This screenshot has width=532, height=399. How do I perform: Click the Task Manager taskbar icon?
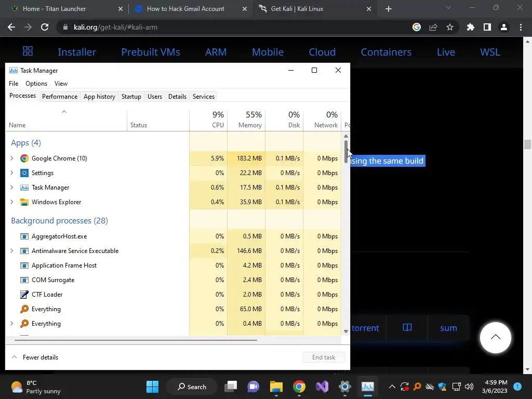pos(367,387)
